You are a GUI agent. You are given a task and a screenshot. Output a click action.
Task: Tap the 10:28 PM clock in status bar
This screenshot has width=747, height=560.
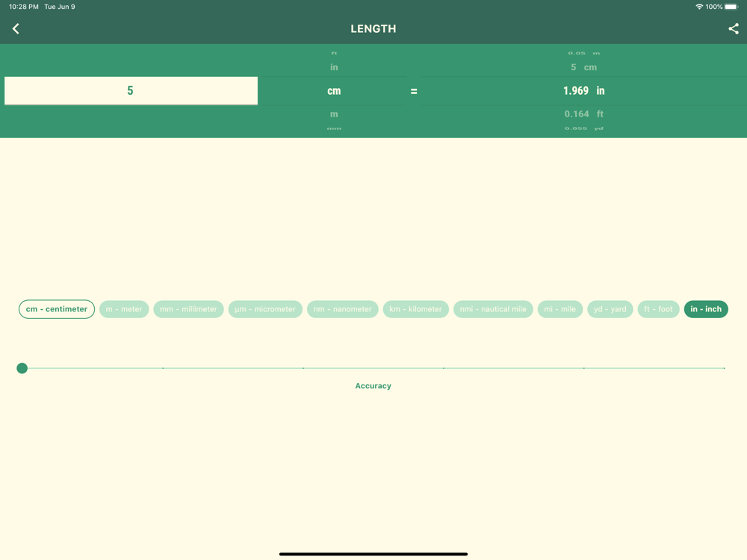coord(24,7)
